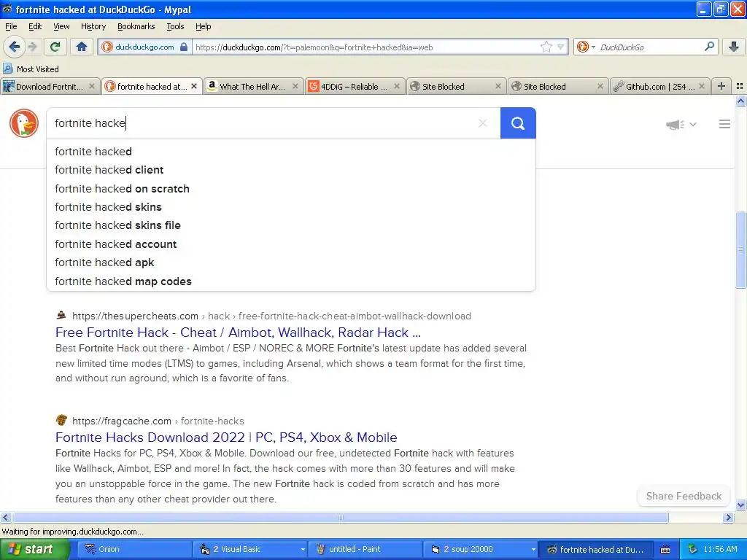747x560 pixels.
Task: Select suggestion 'fortnite hacked map codes'
Action: pos(290,281)
